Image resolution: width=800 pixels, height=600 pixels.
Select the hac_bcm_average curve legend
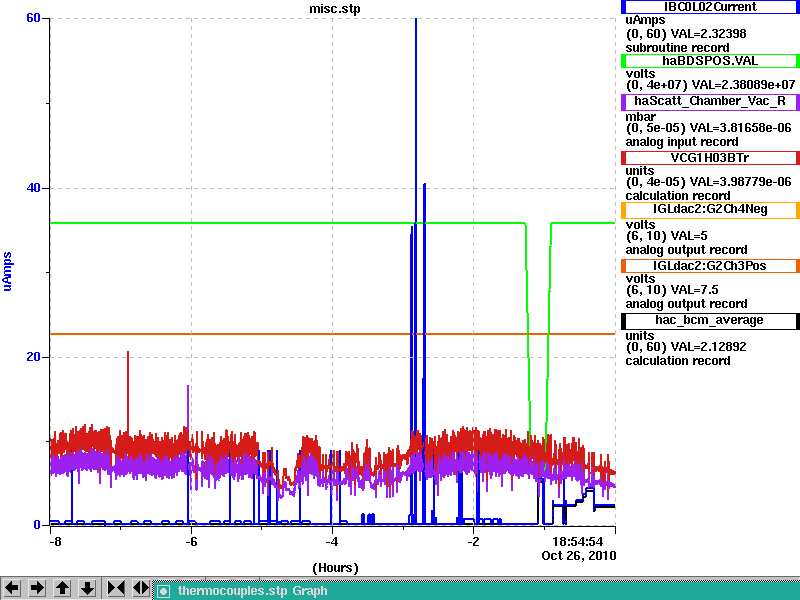pos(710,320)
